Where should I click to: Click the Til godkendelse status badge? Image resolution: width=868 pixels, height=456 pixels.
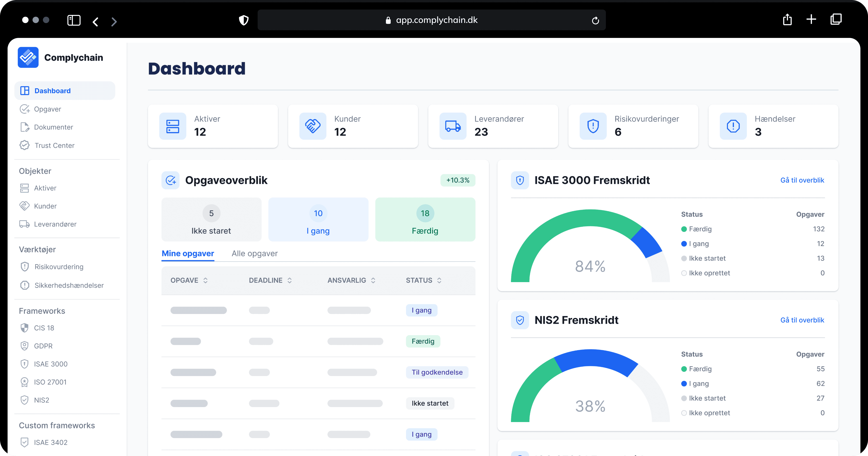[x=437, y=372]
